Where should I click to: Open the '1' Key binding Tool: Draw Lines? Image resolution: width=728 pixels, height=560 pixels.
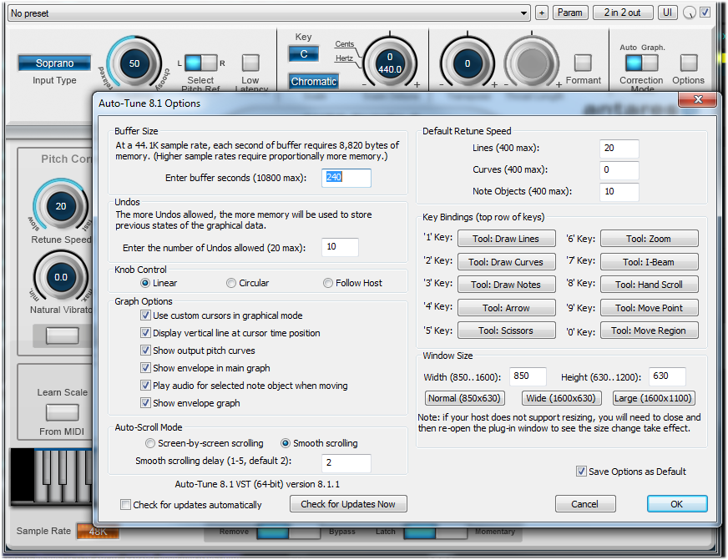[507, 239]
